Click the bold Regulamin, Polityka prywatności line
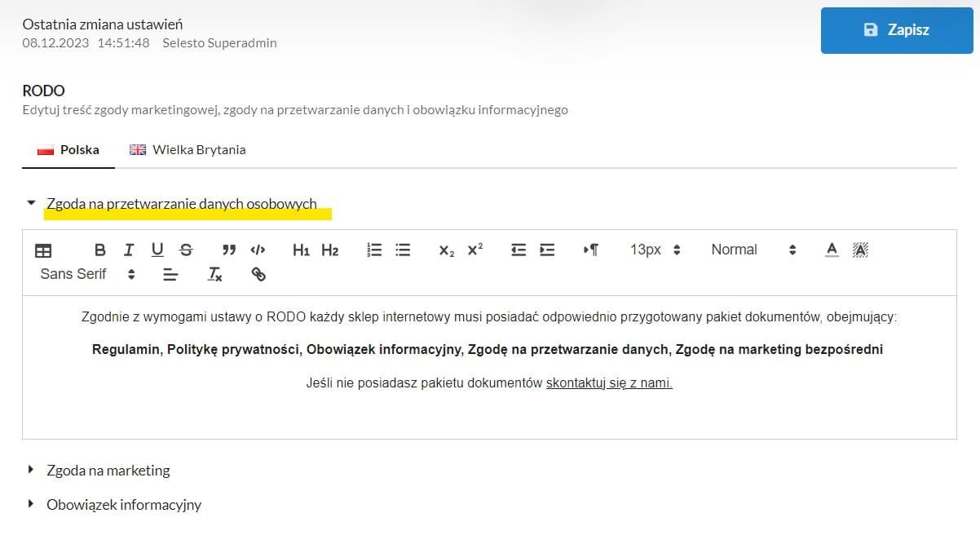Viewport: 980px width, 544px height. tap(488, 350)
